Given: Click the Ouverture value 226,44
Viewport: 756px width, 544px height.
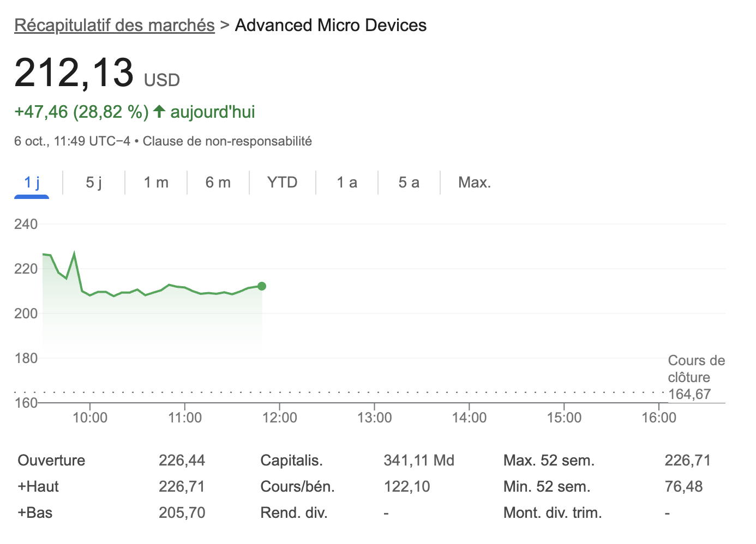Looking at the screenshot, I should pyautogui.click(x=182, y=461).
